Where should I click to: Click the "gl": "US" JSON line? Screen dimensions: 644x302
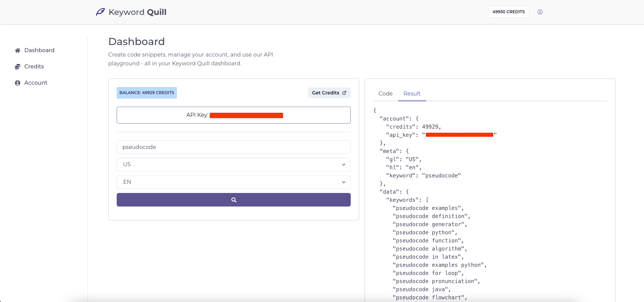pos(404,159)
